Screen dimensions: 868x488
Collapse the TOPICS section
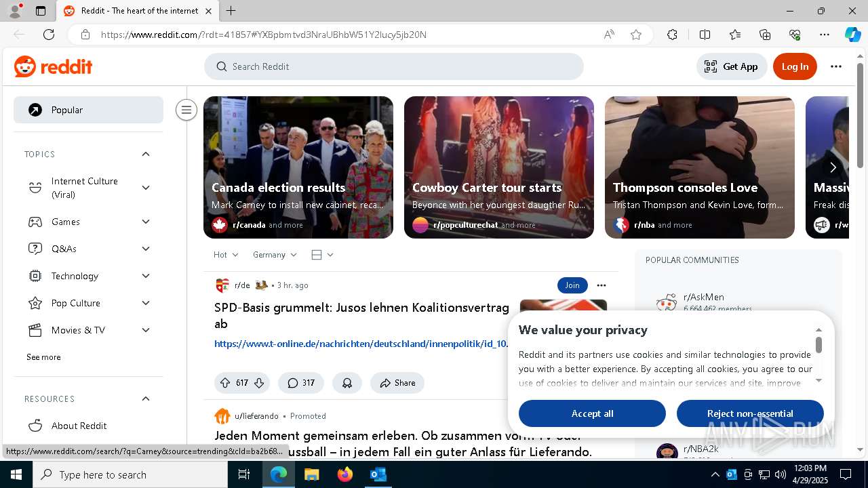tap(146, 154)
